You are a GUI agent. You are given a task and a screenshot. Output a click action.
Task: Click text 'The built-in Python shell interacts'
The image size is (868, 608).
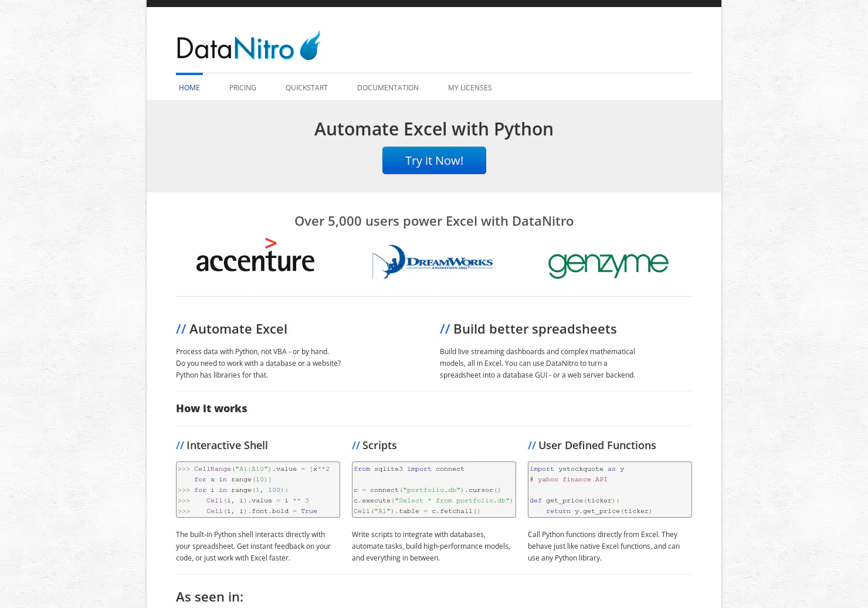253,546
